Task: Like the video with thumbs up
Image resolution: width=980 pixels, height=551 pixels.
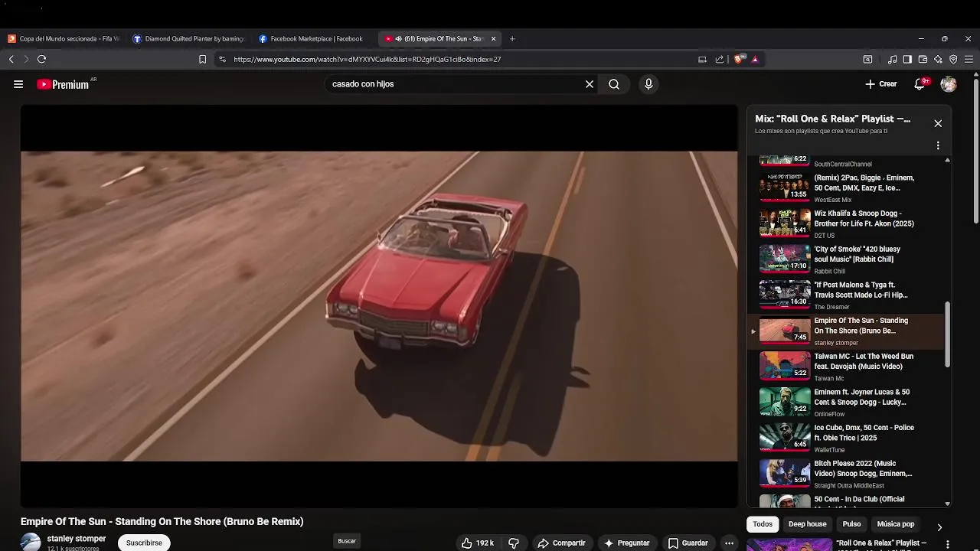Action: [477, 543]
